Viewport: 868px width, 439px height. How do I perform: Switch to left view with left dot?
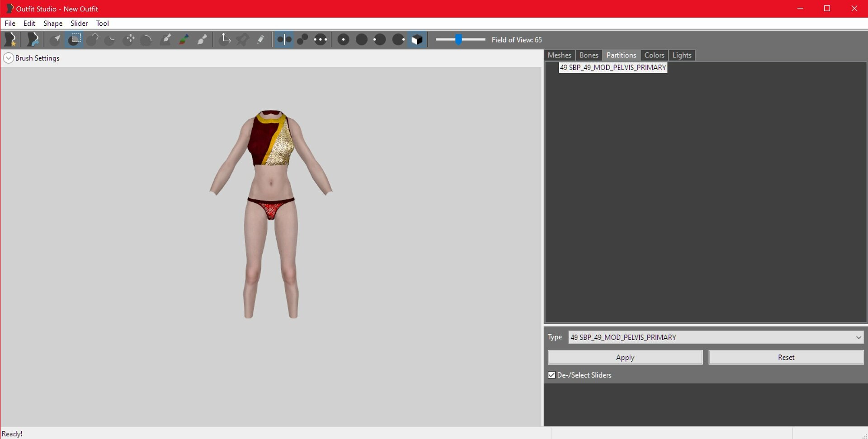coord(380,40)
